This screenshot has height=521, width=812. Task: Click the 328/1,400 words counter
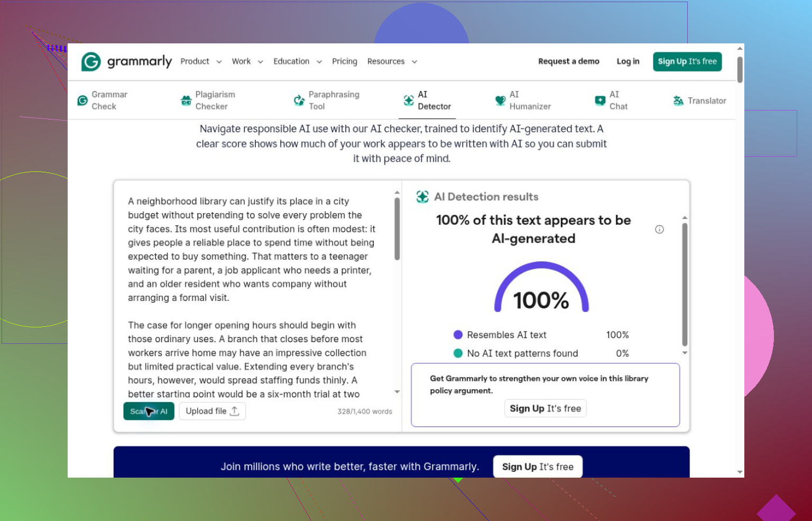tap(365, 412)
